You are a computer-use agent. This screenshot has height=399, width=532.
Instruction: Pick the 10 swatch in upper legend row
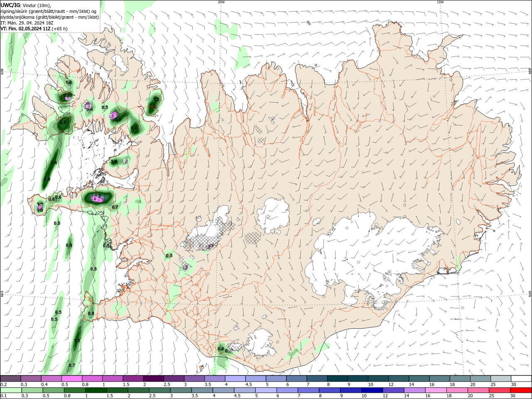(x=378, y=378)
